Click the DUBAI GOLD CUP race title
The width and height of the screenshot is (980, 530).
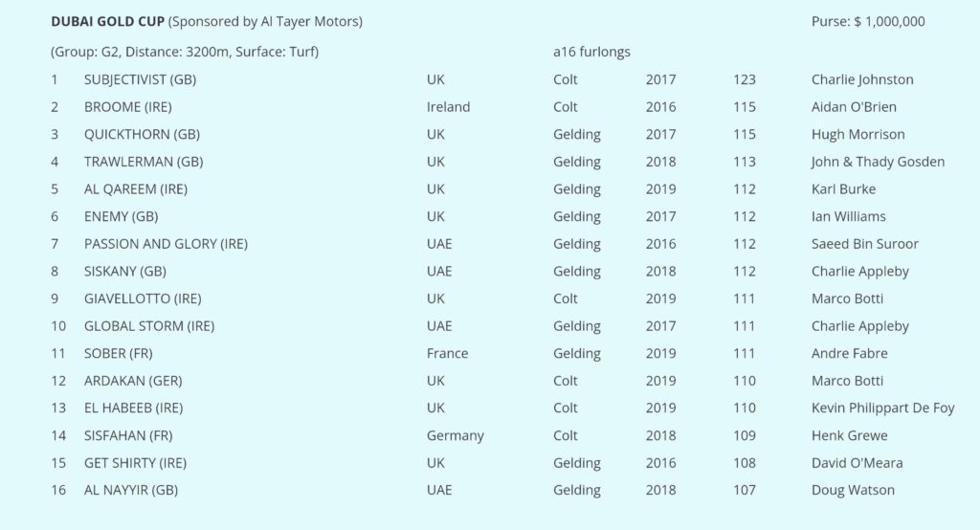pos(107,21)
